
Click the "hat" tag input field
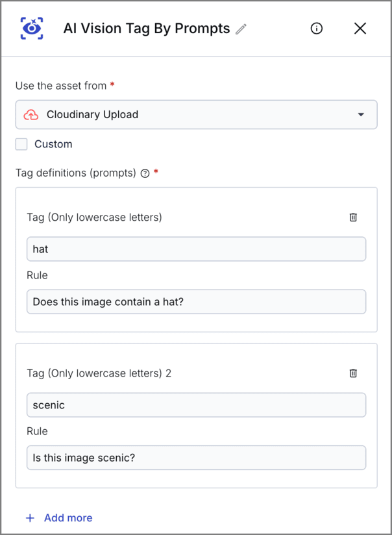point(196,249)
